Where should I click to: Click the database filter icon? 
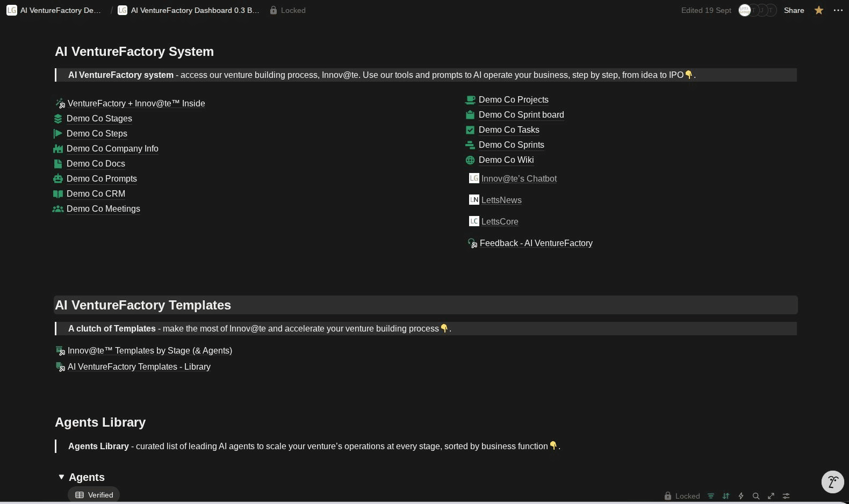coord(711,496)
